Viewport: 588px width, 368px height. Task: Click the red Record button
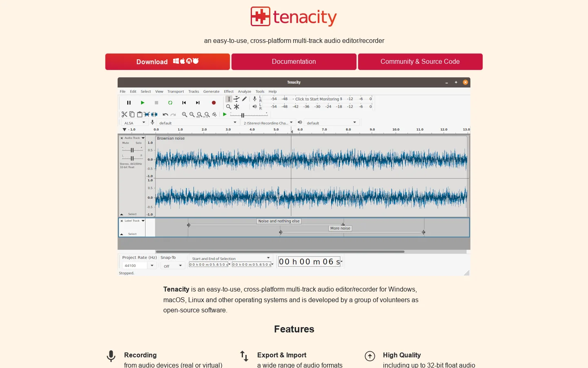(x=214, y=103)
